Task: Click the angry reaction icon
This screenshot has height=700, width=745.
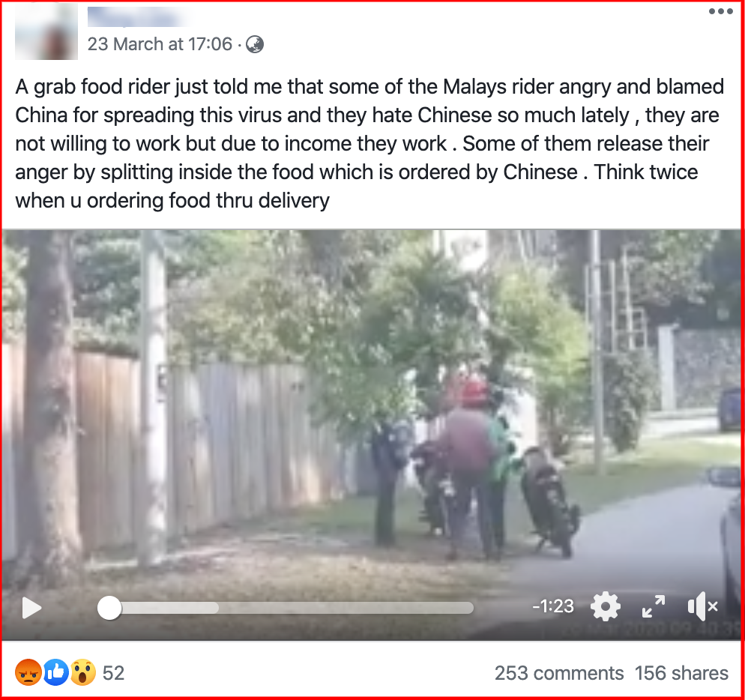Action: pyautogui.click(x=28, y=672)
